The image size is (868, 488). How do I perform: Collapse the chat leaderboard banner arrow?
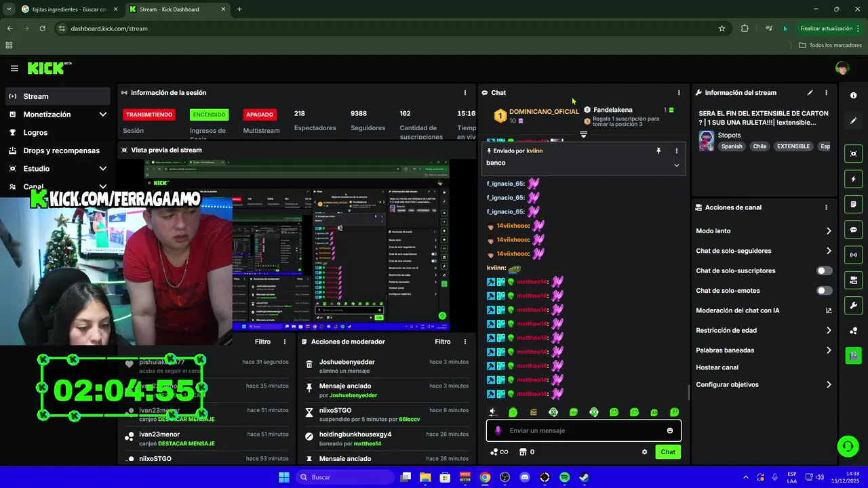583,134
